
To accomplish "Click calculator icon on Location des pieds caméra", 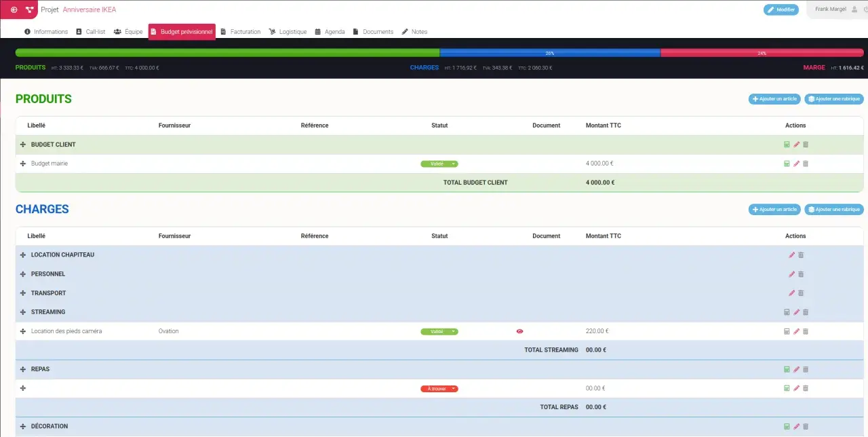I will pos(787,331).
